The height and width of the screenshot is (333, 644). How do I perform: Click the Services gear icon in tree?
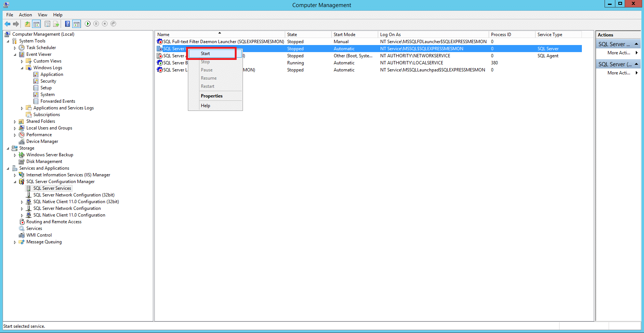tap(22, 228)
